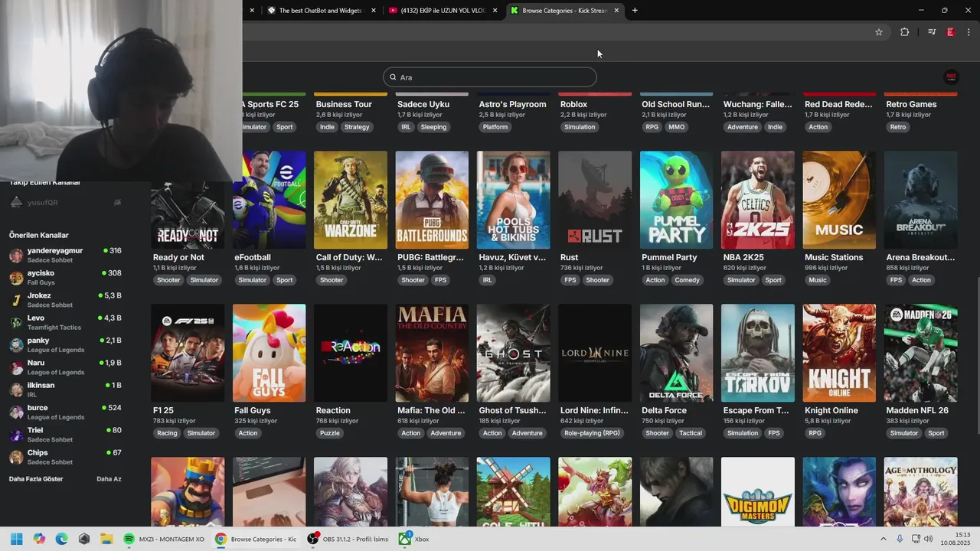The height and width of the screenshot is (551, 980).
Task: Filter by Tactical tag under Delta Force
Action: (691, 433)
